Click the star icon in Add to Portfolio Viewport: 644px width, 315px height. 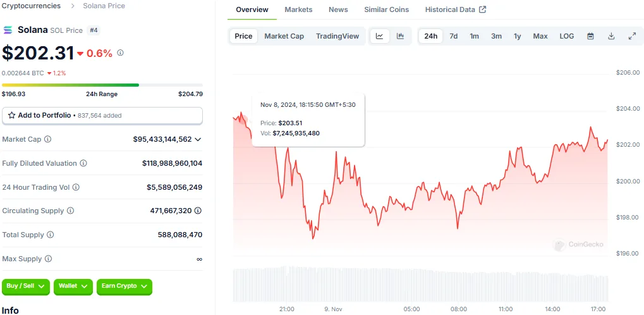click(11, 115)
